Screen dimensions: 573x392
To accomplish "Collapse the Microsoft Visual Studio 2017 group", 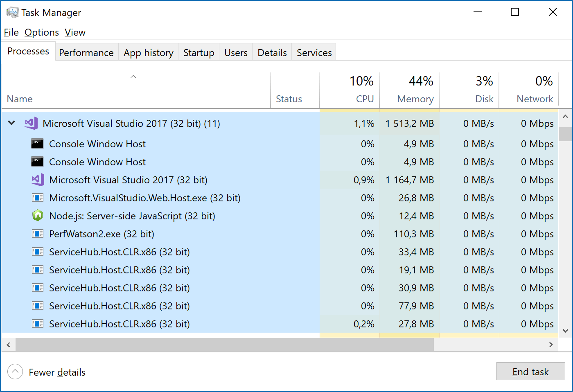I will tap(12, 123).
